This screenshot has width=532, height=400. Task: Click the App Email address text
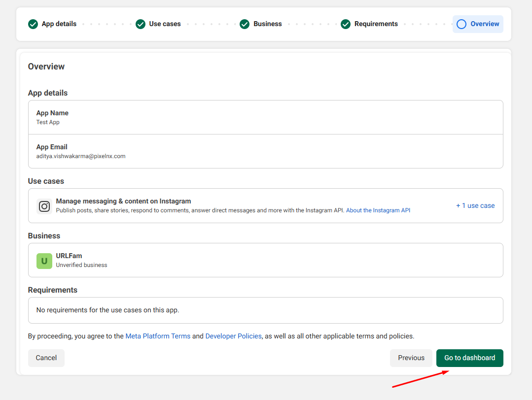click(81, 156)
